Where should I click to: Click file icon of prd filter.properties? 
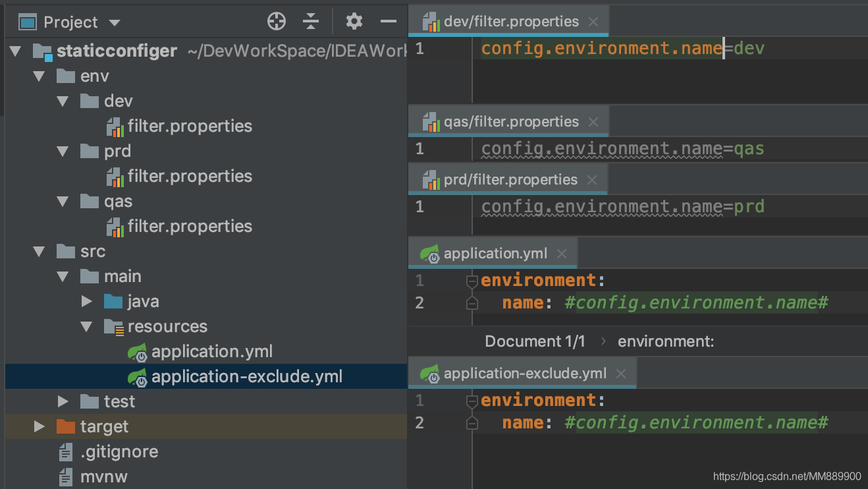115,177
